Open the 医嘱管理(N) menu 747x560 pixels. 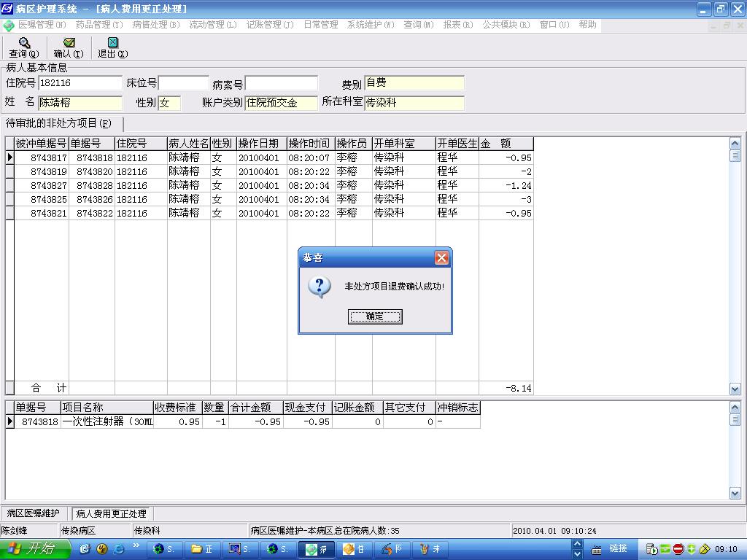tap(42, 24)
